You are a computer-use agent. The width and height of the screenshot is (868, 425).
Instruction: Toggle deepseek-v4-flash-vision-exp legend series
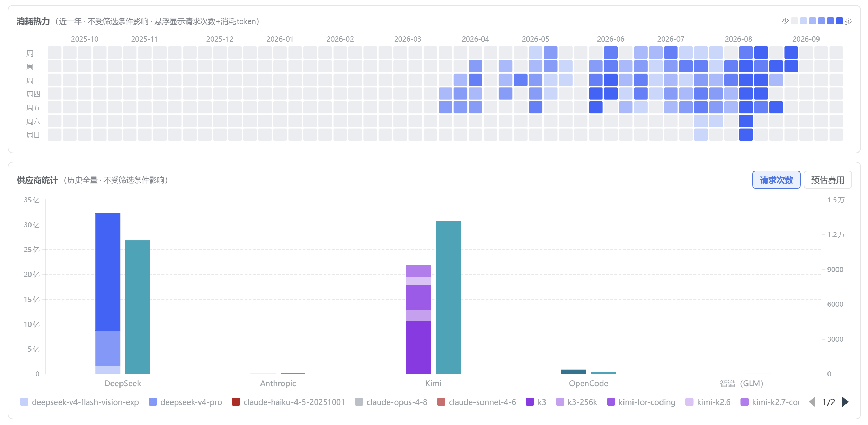(80, 402)
